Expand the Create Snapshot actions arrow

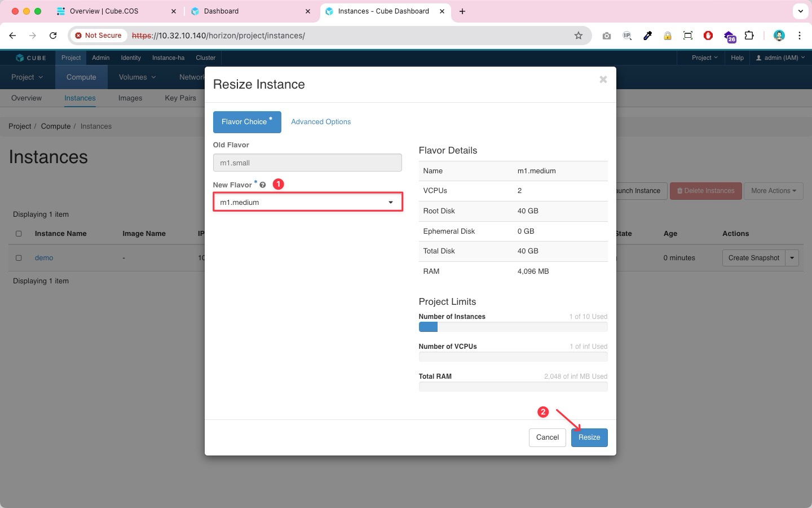tap(792, 258)
